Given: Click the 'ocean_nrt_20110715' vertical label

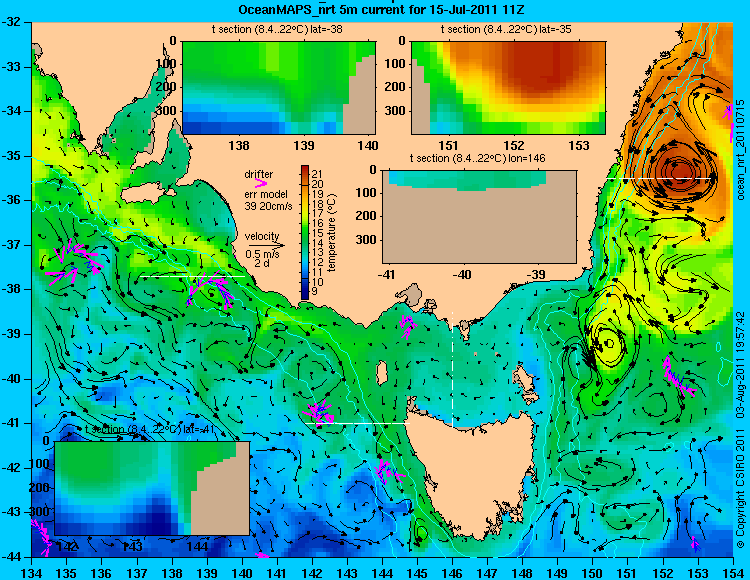Looking at the screenshot, I should 740,150.
